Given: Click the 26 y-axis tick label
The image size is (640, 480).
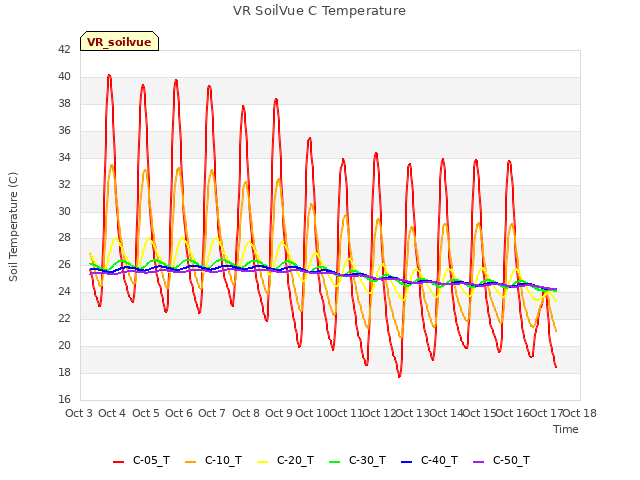Looking at the screenshot, I should click(x=64, y=264).
